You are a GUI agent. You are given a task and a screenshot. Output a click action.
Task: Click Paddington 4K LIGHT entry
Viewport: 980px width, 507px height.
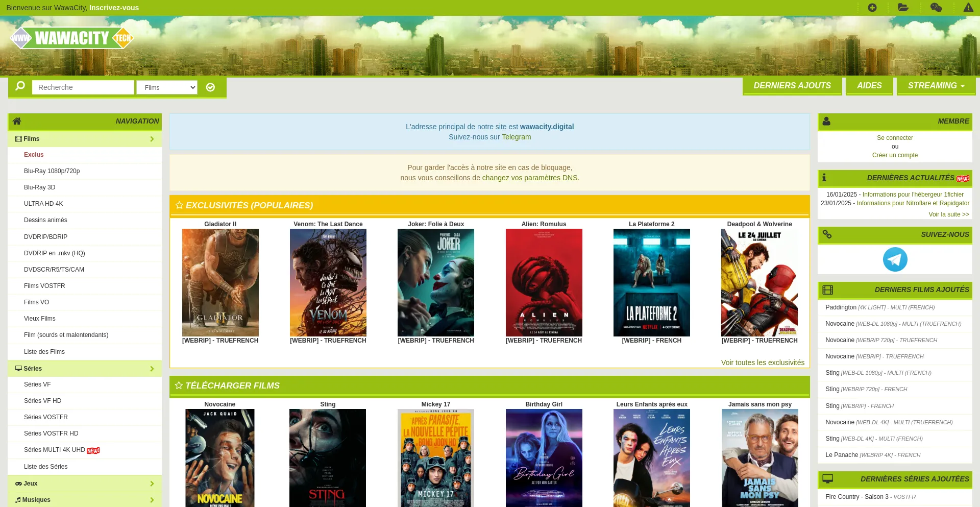click(880, 307)
